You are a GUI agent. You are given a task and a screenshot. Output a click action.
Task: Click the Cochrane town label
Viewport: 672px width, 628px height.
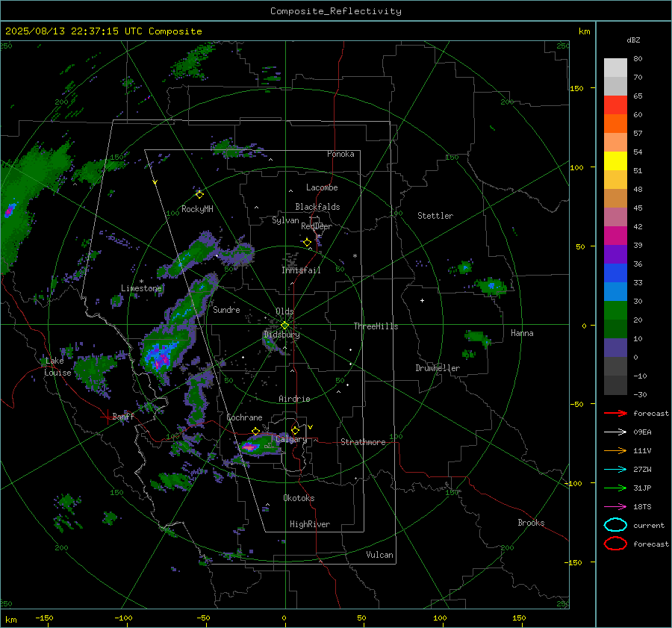[244, 417]
